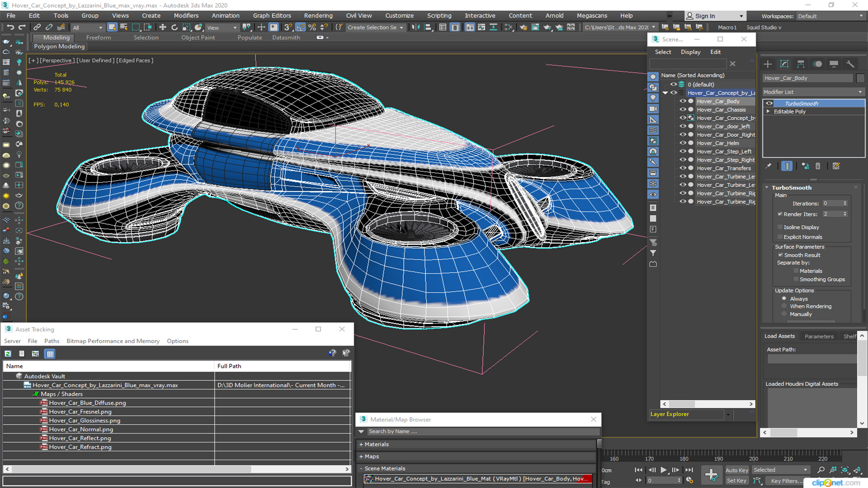Open the Graph Editors menu

coord(272,16)
